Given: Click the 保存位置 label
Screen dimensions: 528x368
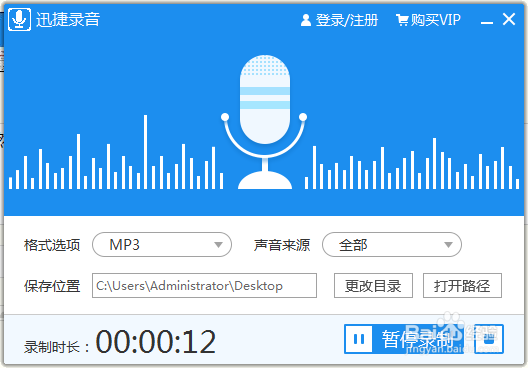Looking at the screenshot, I should (52, 286).
